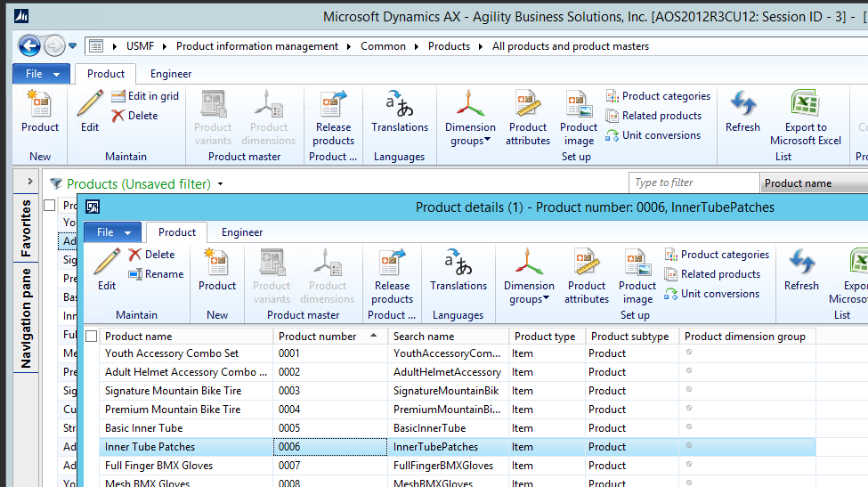
Task: Click Product details window title icon
Action: click(93, 207)
